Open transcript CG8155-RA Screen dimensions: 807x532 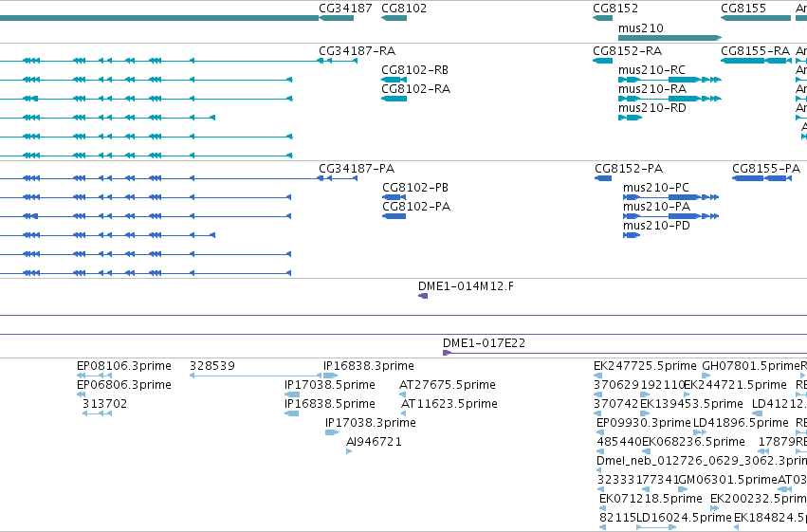755,51
